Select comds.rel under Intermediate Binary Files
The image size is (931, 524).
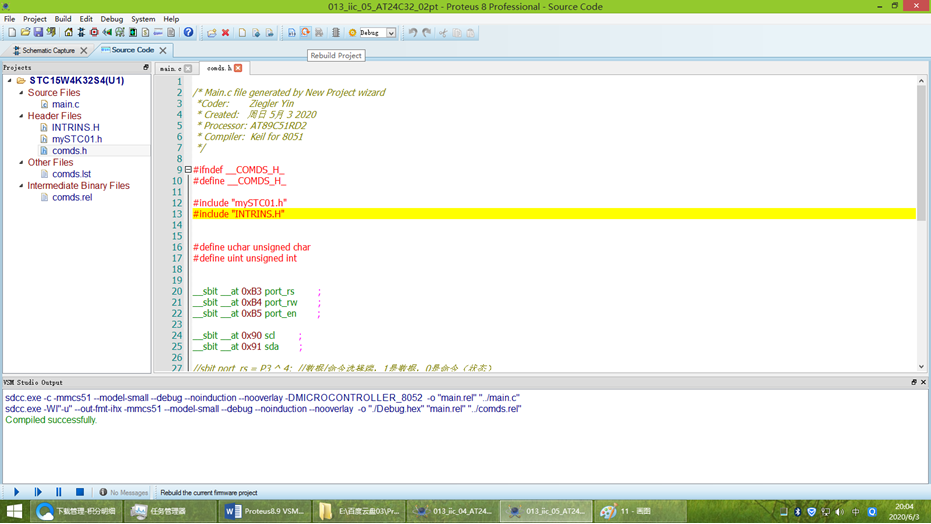click(72, 198)
